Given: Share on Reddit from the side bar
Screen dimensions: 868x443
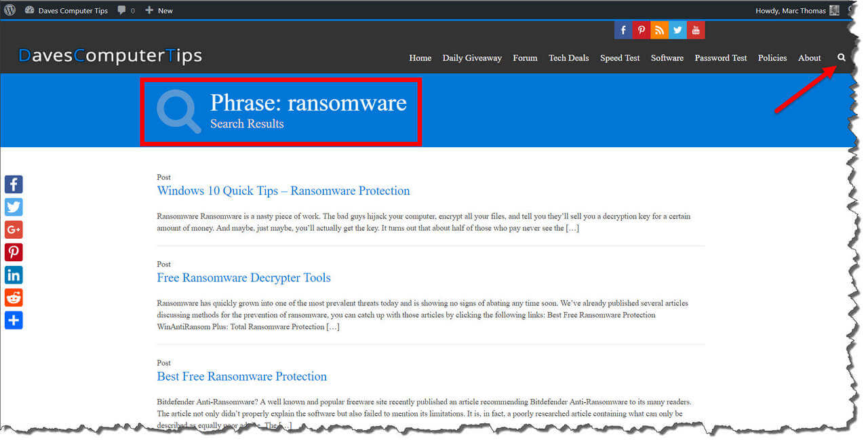Looking at the screenshot, I should click(x=14, y=297).
